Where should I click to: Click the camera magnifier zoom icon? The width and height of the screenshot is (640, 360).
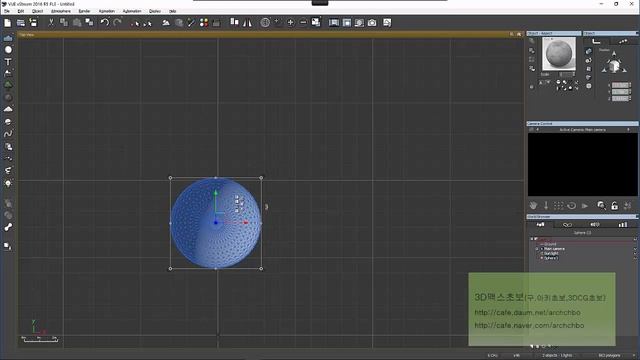pos(601,205)
